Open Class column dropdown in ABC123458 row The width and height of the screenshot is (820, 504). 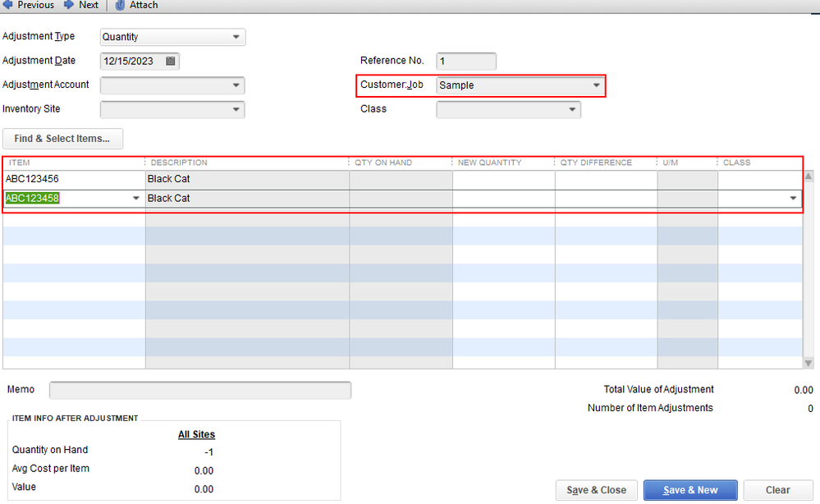pyautogui.click(x=793, y=198)
